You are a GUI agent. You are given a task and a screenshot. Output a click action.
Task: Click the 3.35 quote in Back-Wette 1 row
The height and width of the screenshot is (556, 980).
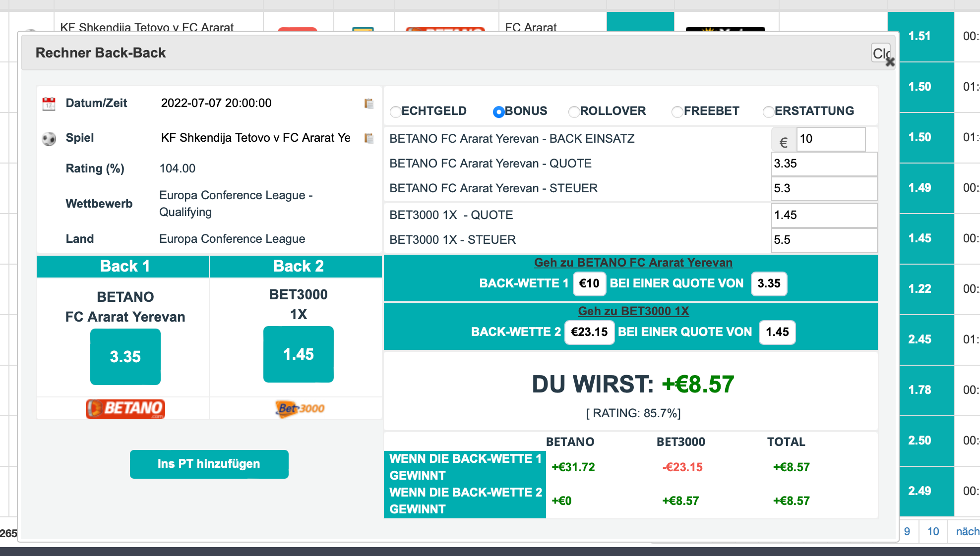(x=769, y=283)
